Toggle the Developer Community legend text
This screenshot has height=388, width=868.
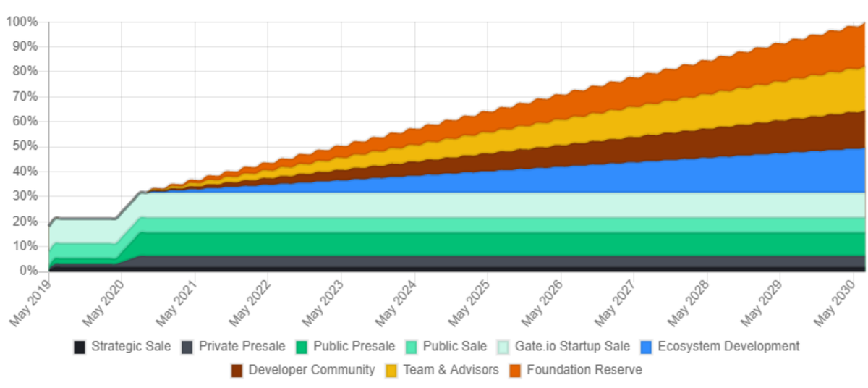click(x=312, y=370)
